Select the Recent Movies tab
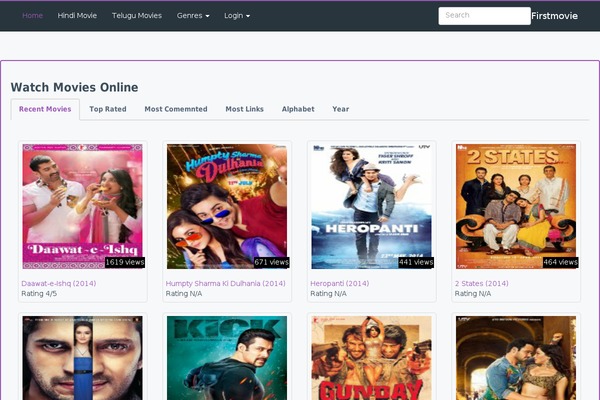600x400 pixels. coord(45,109)
